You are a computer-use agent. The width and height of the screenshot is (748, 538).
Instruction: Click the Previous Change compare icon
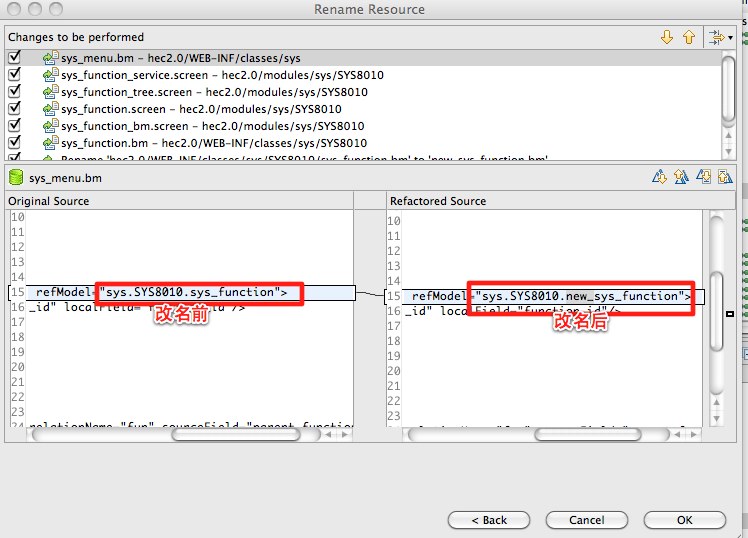pos(725,177)
